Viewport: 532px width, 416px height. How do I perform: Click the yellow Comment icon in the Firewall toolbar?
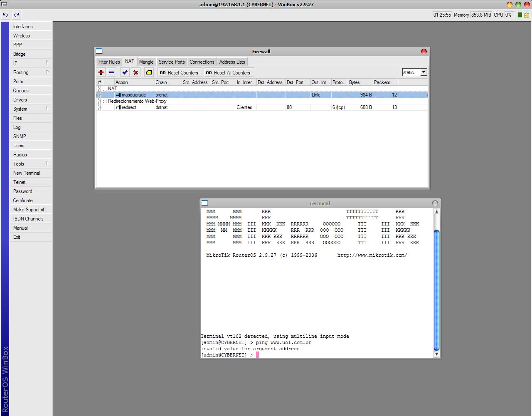click(149, 72)
